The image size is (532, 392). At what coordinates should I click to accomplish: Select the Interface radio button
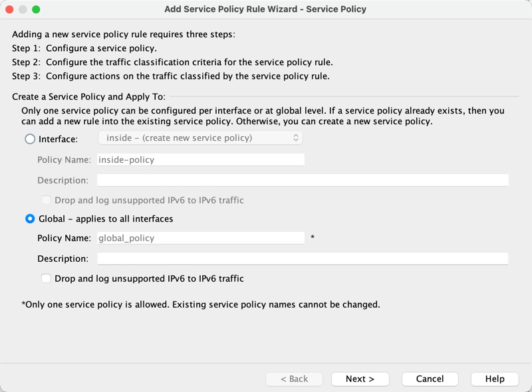pos(30,140)
